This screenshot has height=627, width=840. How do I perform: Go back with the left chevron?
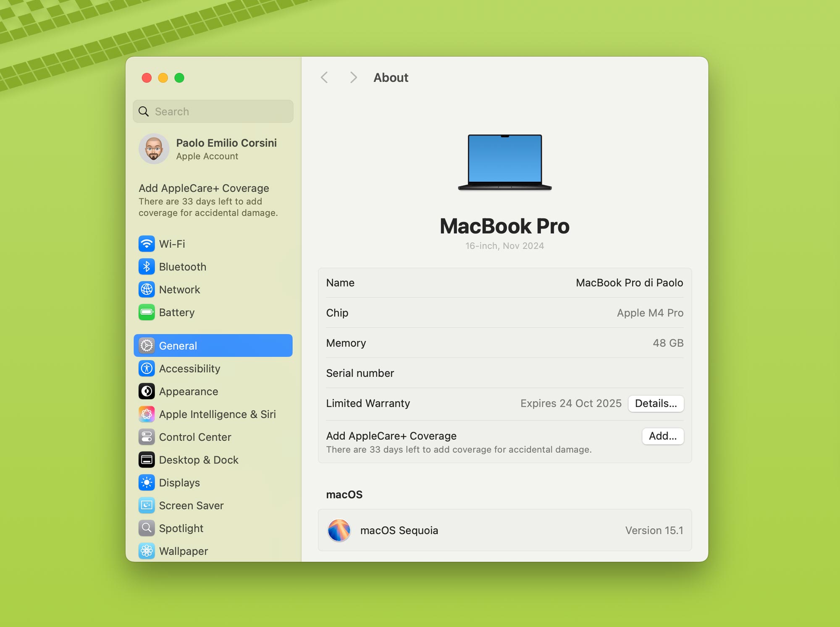pyautogui.click(x=324, y=77)
